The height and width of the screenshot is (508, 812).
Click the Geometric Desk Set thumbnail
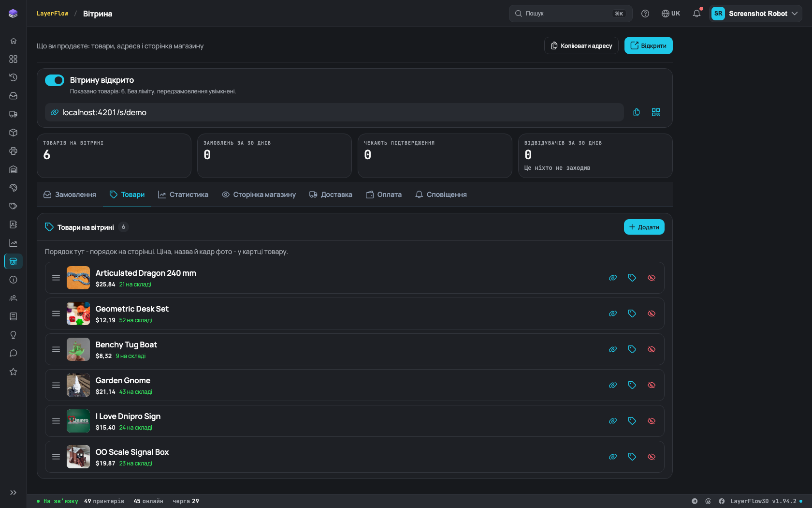tap(78, 314)
